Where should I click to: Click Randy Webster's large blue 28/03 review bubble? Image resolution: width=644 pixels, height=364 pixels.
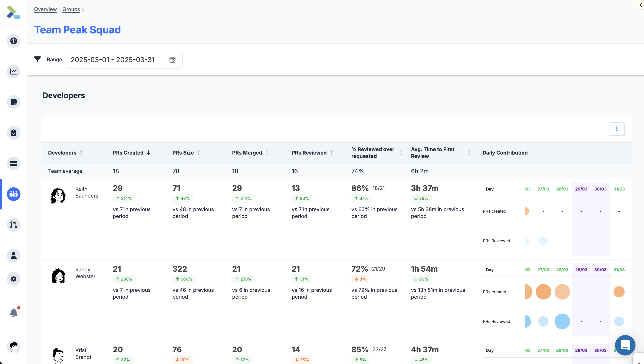coord(562,321)
